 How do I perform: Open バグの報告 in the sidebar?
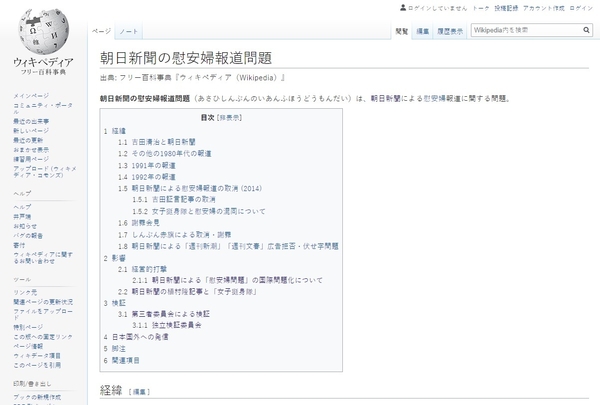coord(28,235)
